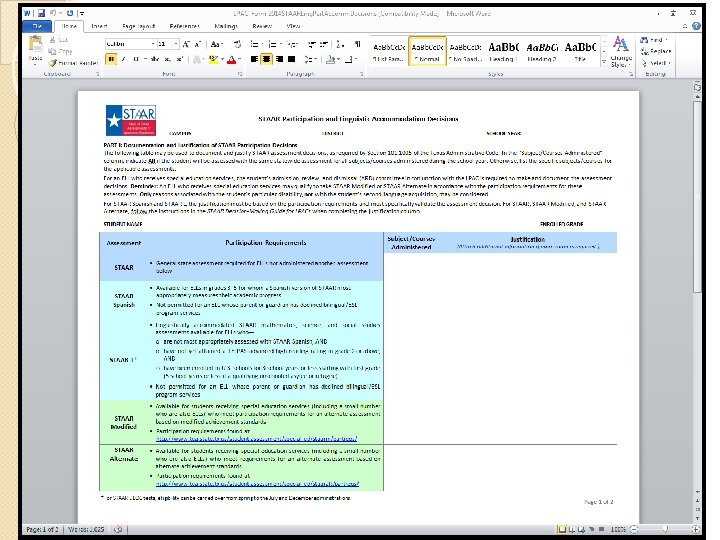Toggle Align Text Right
The height and width of the screenshot is (540, 720).
click(x=279, y=59)
